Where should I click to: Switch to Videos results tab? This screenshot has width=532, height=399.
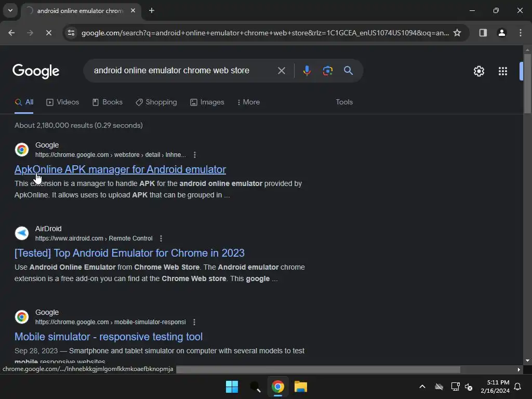[63, 102]
